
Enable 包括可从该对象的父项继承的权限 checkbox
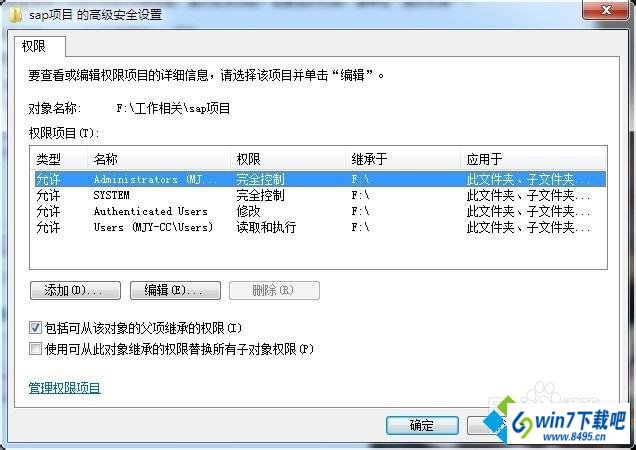(x=35, y=327)
